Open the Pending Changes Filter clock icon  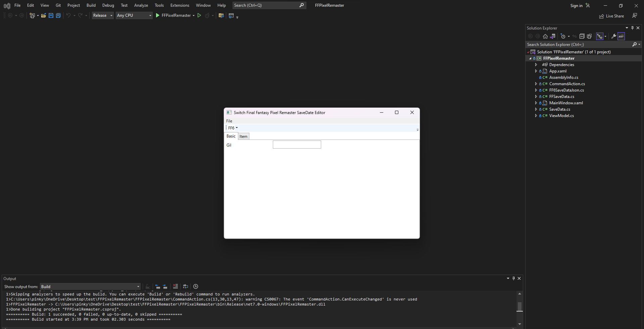563,36
